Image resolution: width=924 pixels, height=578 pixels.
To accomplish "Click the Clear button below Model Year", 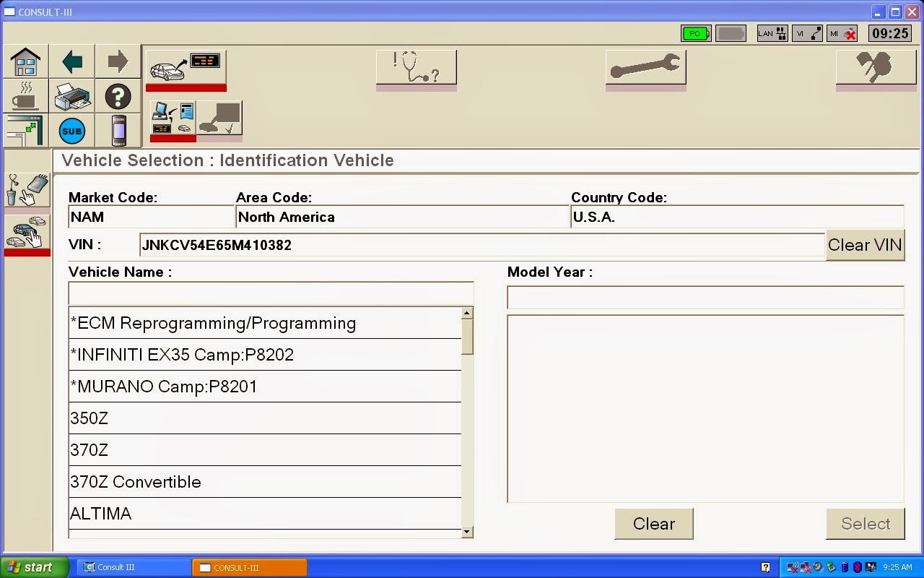I will tap(654, 524).
